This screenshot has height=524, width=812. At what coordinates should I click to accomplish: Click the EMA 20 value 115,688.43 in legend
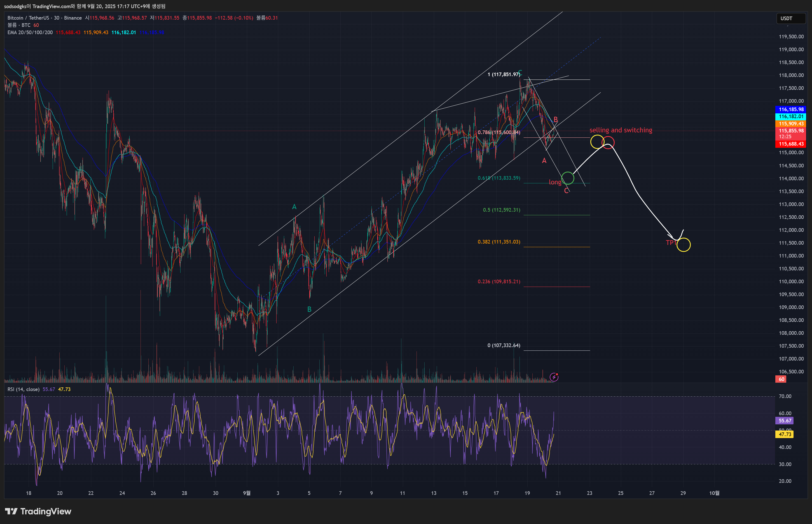(x=68, y=32)
